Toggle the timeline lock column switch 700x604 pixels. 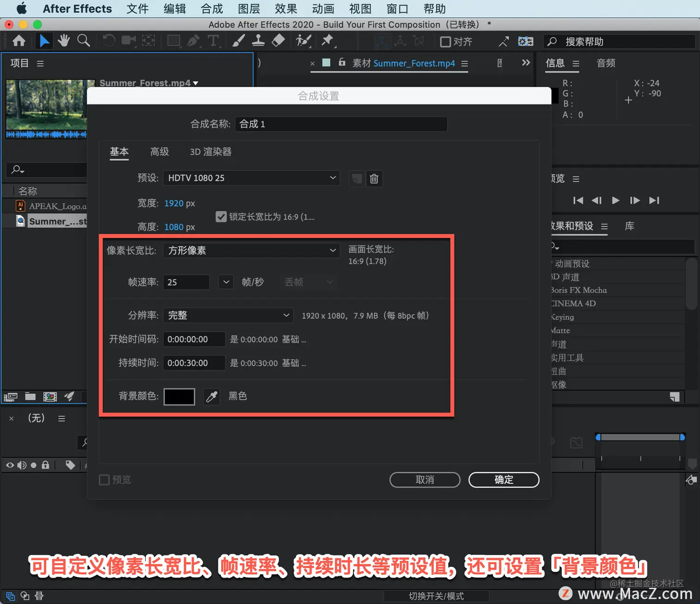[45, 465]
